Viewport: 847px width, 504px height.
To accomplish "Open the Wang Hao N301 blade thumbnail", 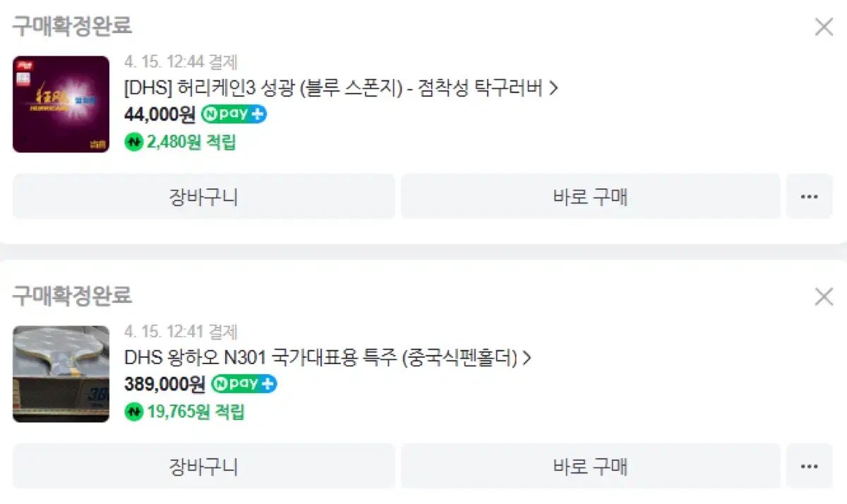I will [61, 373].
